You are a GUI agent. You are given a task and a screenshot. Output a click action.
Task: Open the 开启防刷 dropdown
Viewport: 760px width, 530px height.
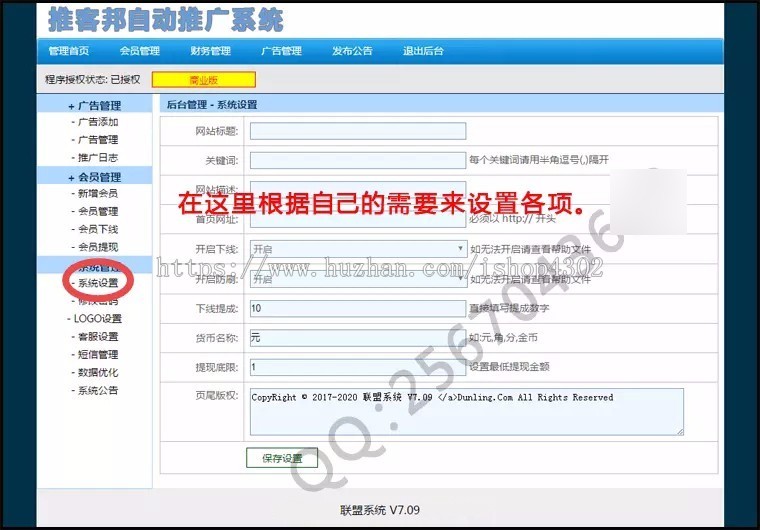tap(359, 279)
